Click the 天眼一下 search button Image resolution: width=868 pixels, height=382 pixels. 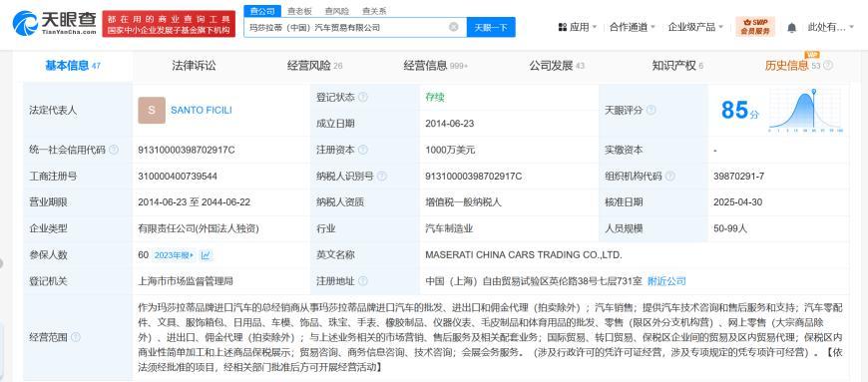tap(491, 27)
